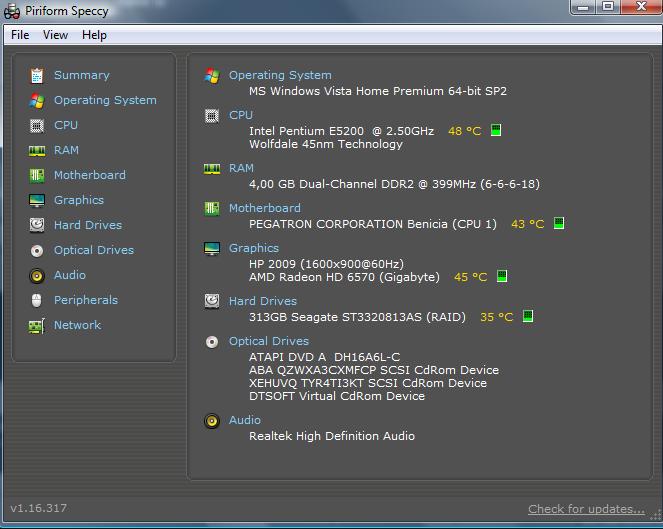Open the View menu

tap(55, 35)
